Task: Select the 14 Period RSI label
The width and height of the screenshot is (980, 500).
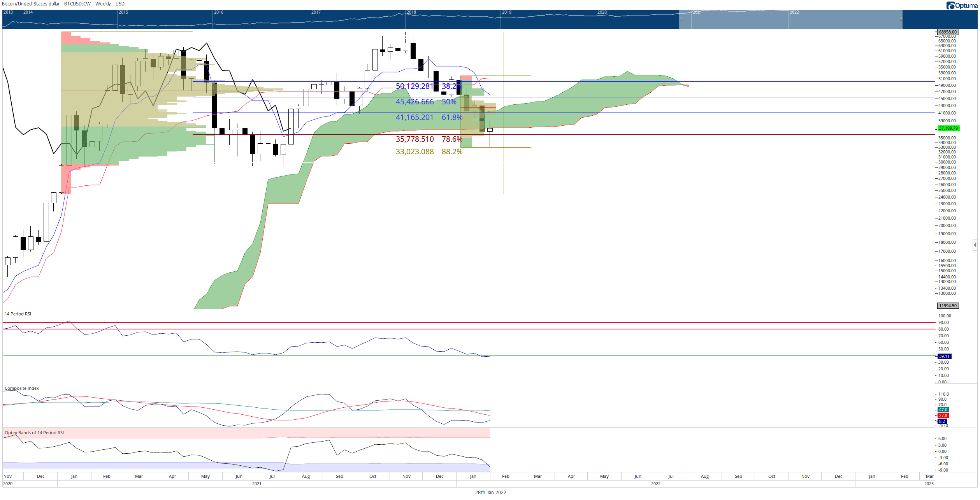Action: click(x=18, y=314)
